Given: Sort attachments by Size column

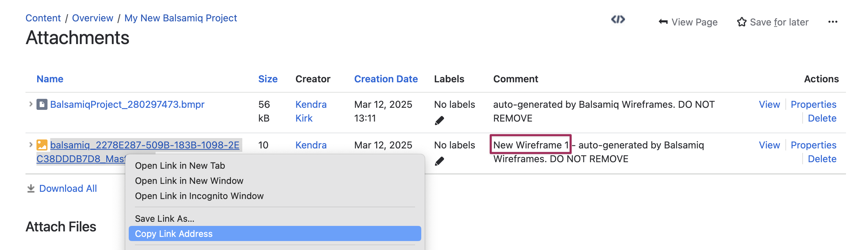Looking at the screenshot, I should tap(268, 79).
